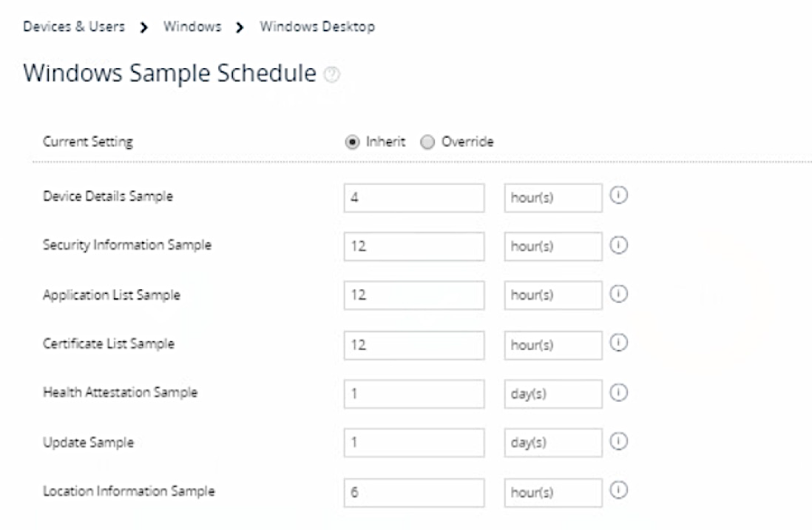Select the Override radio button
Screen dimensions: 812x530
(x=427, y=142)
